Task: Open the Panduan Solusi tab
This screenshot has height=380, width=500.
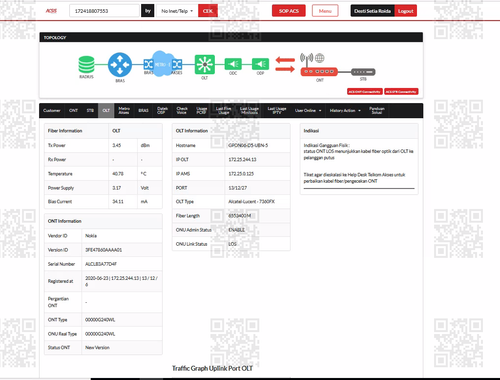Action: (377, 111)
